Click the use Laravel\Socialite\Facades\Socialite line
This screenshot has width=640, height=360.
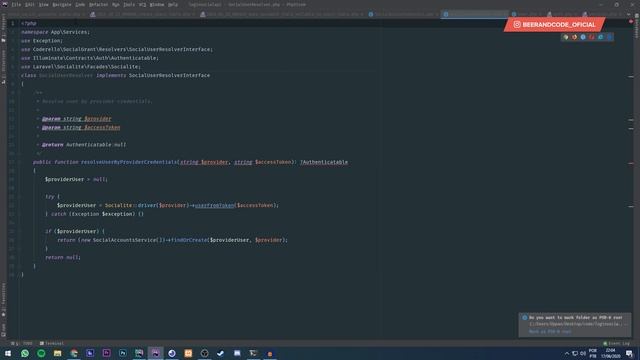pos(81,67)
